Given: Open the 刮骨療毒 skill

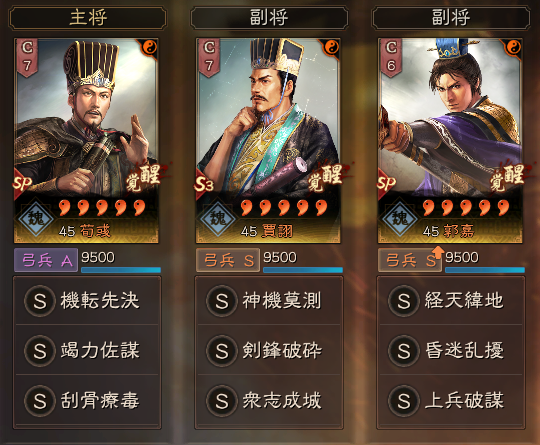Looking at the screenshot, I should [x=87, y=401].
